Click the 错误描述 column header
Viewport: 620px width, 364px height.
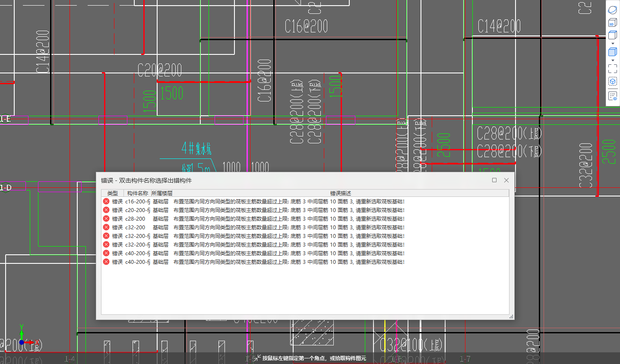(341, 193)
